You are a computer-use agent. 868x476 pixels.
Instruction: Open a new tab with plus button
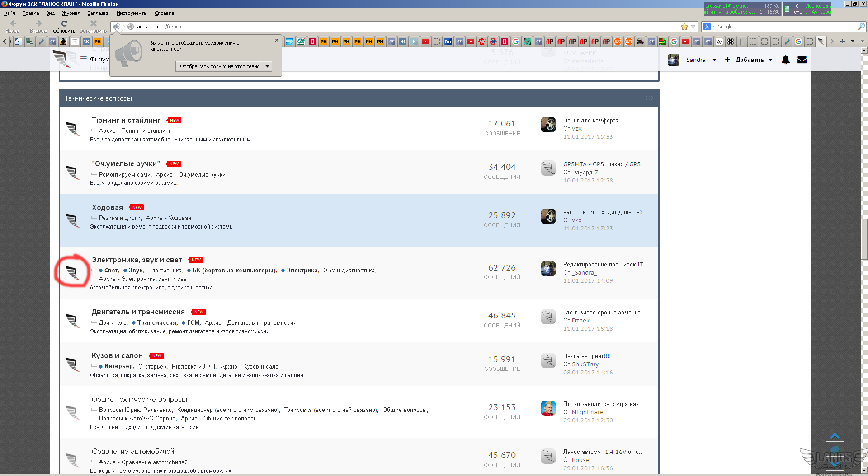click(x=843, y=41)
